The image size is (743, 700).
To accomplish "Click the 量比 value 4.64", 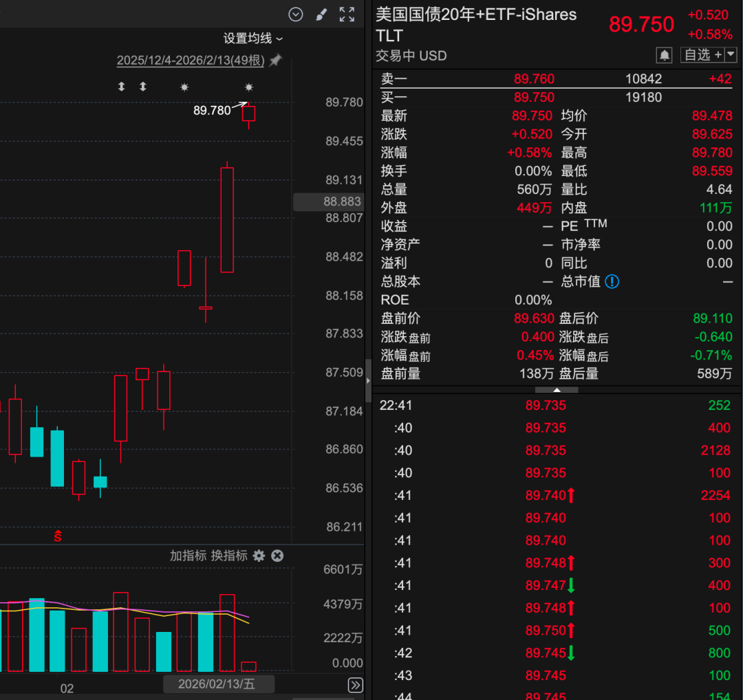I will coord(719,190).
